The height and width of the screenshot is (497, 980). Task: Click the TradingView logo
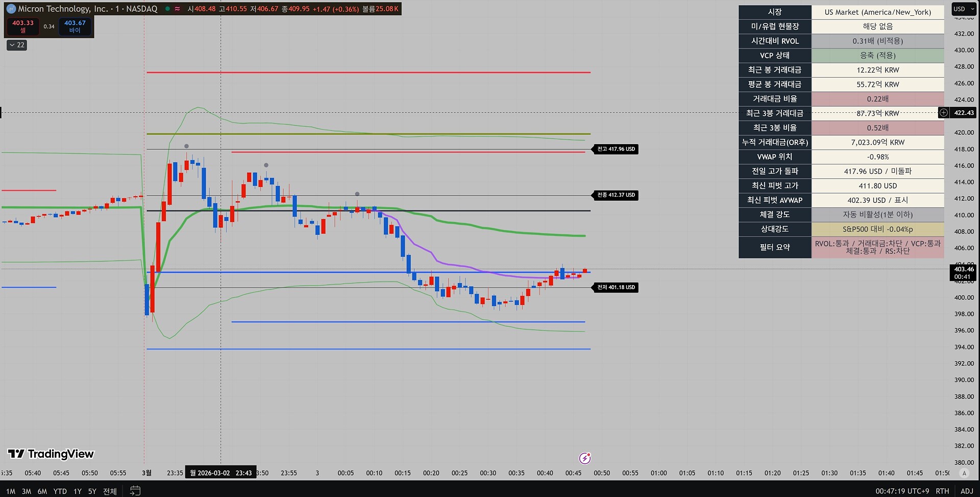click(x=51, y=454)
